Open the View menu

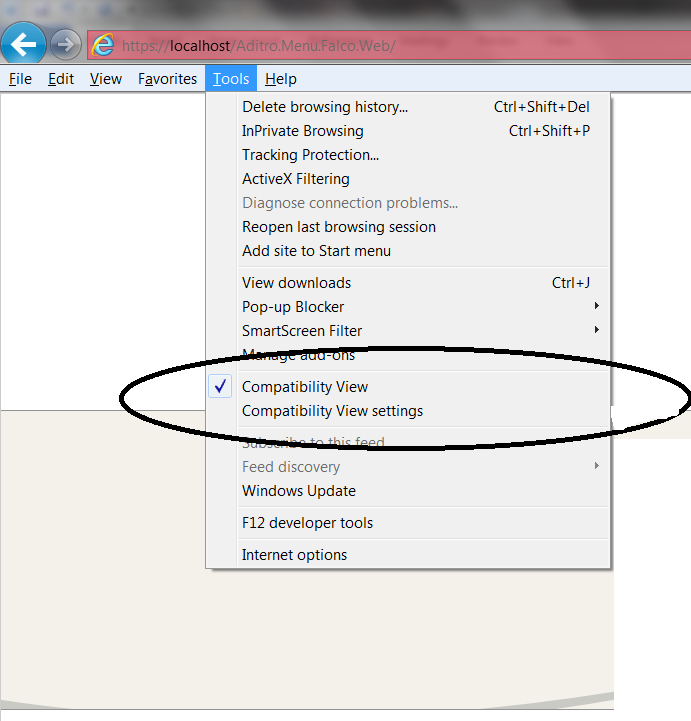click(x=106, y=79)
